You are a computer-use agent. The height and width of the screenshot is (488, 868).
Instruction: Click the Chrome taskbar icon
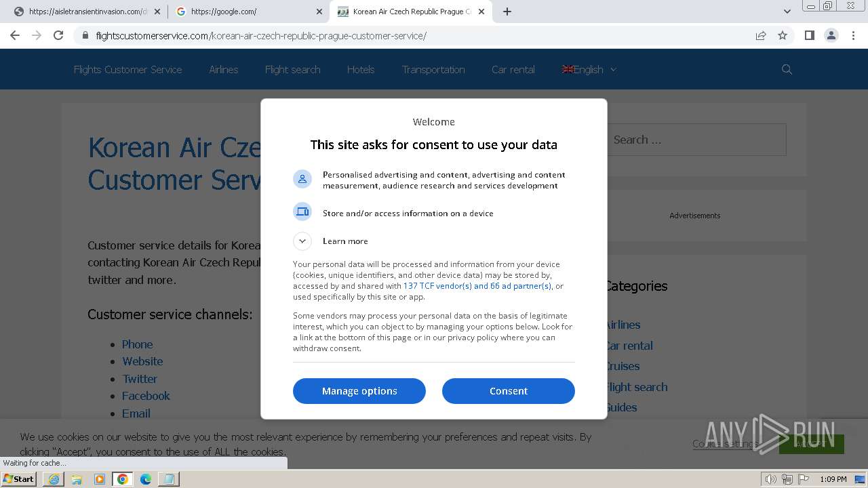(x=123, y=479)
